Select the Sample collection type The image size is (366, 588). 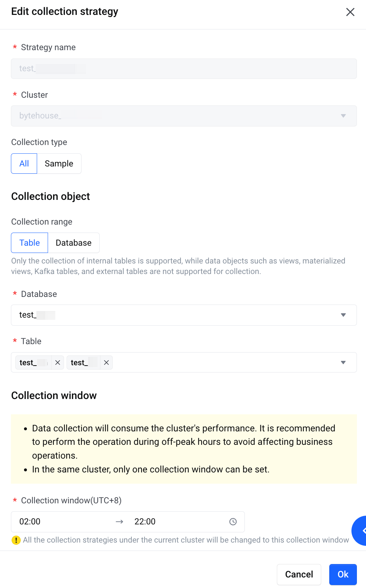coord(59,164)
